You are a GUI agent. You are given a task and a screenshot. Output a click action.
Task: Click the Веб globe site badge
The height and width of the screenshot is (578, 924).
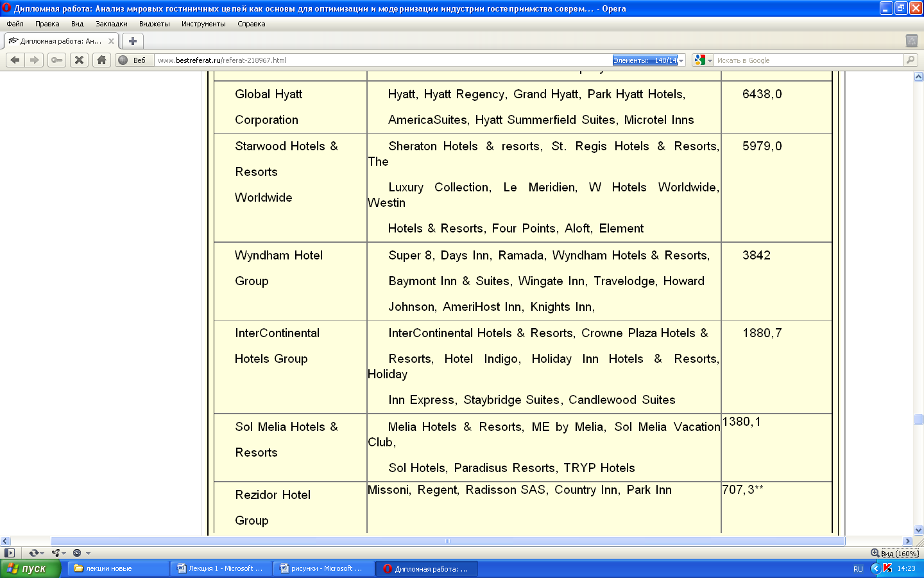coord(132,60)
